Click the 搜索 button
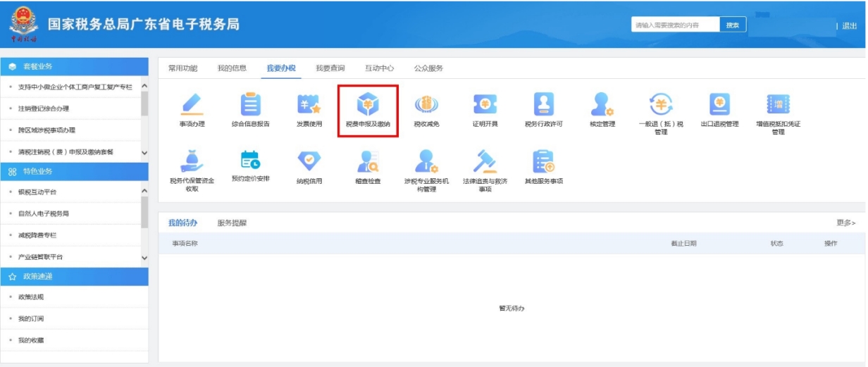The width and height of the screenshot is (868, 367). (x=732, y=25)
